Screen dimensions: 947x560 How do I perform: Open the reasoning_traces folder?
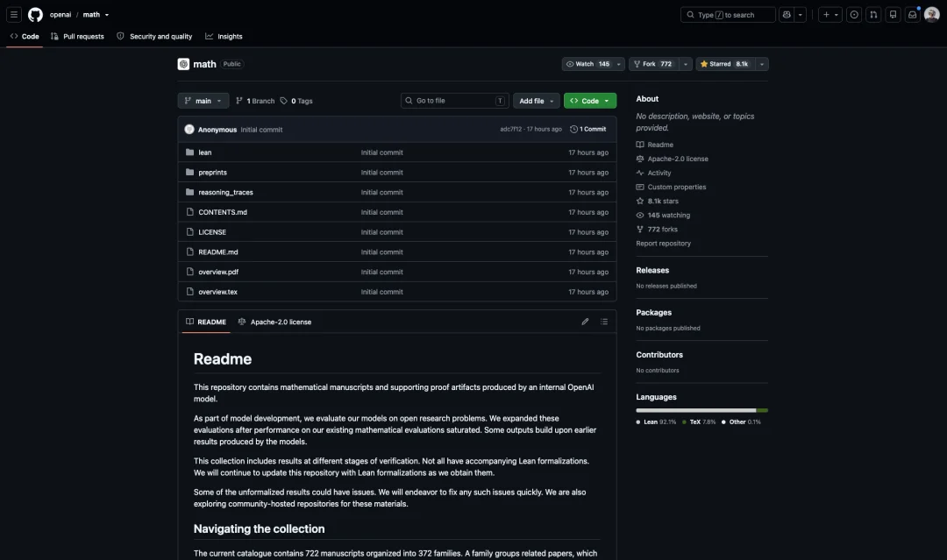(226, 193)
